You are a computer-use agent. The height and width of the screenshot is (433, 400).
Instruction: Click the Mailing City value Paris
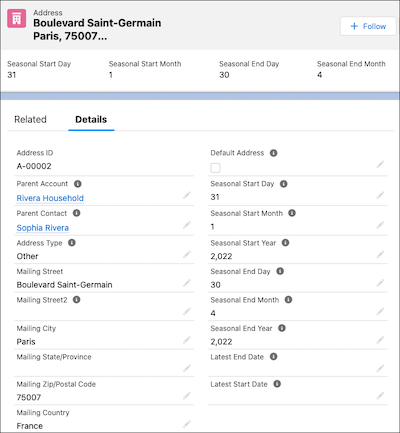[x=26, y=342]
